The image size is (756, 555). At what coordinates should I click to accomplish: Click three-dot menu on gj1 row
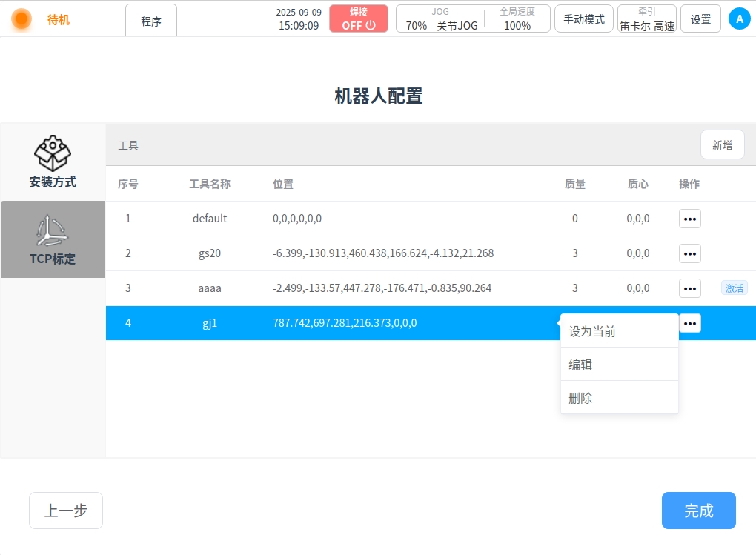pos(689,323)
